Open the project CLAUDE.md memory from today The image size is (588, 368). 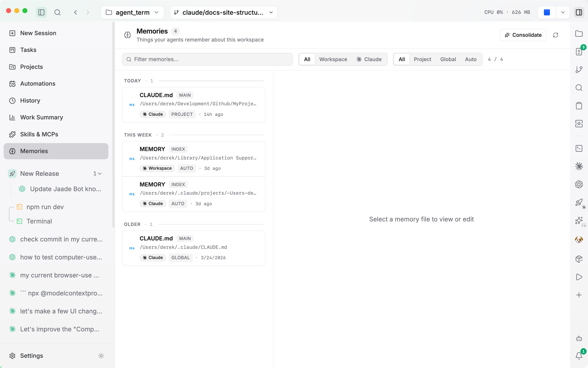click(194, 105)
